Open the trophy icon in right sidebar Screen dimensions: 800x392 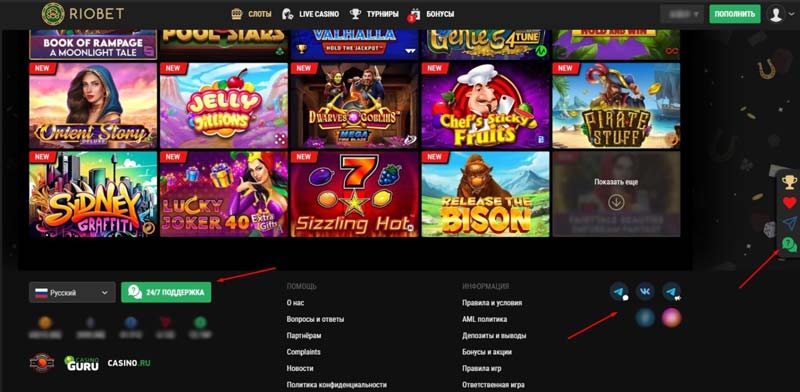click(x=789, y=182)
